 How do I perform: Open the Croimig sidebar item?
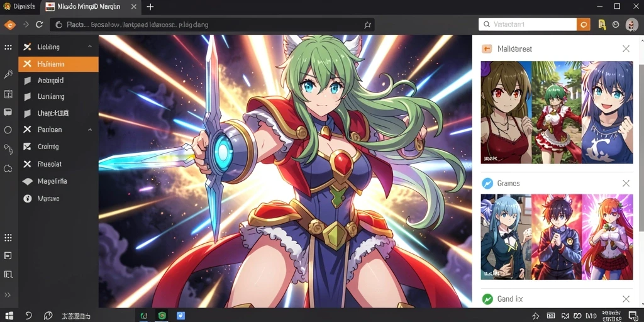[x=58, y=147]
